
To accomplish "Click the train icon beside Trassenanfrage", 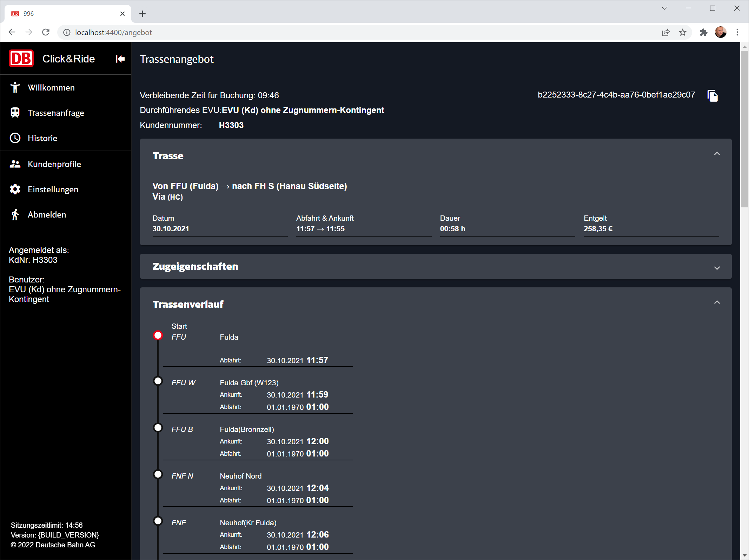I will click(15, 113).
